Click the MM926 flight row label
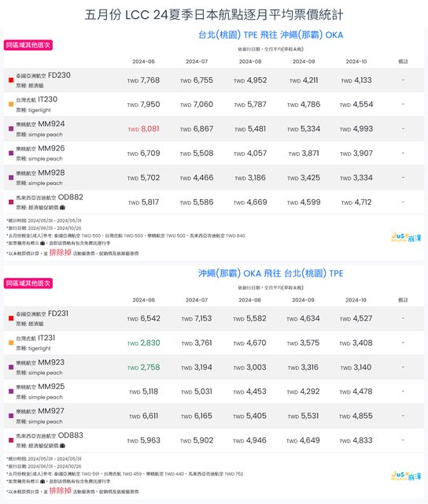This screenshot has width=428, height=504. point(40,153)
